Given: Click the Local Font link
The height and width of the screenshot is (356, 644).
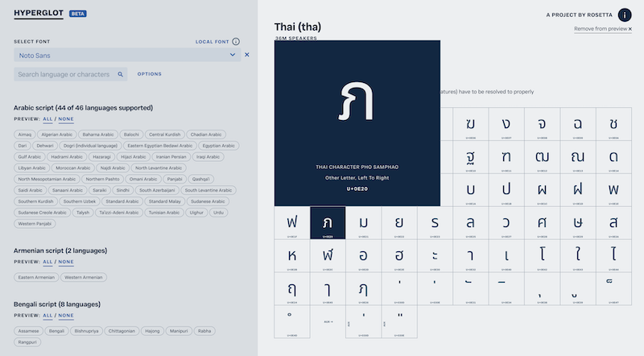Looking at the screenshot, I should pos(212,42).
